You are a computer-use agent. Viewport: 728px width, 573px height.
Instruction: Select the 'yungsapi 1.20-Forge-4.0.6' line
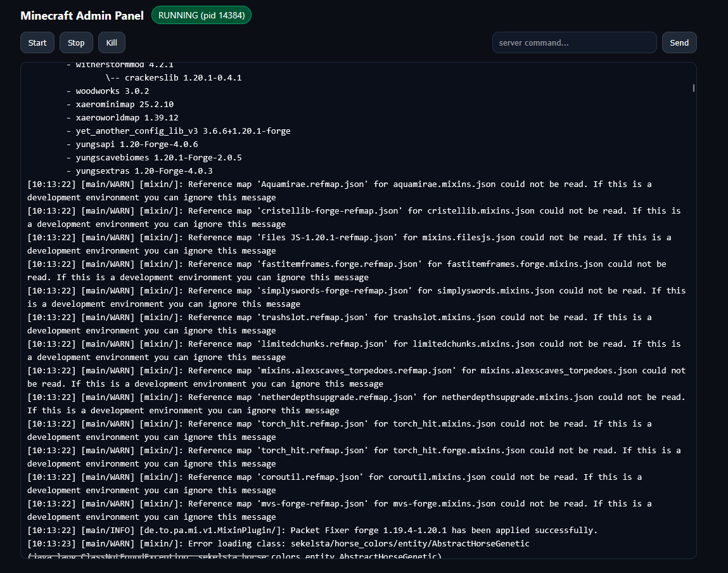(132, 145)
